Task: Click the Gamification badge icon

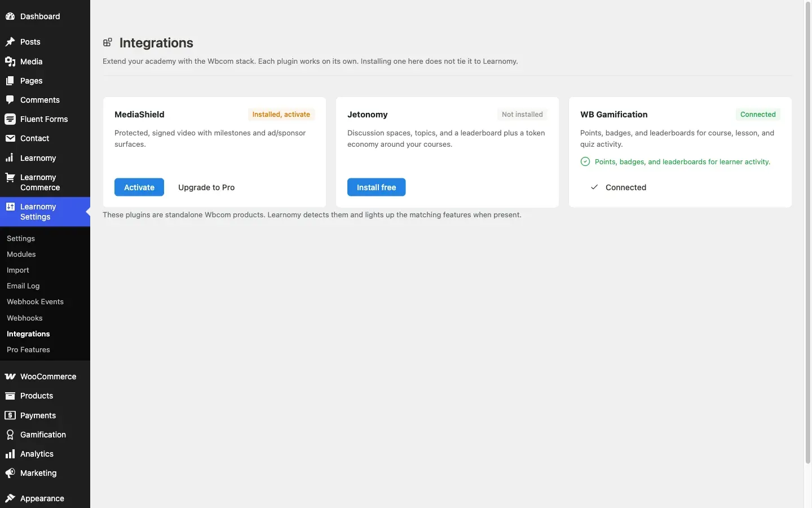Action: [10, 435]
